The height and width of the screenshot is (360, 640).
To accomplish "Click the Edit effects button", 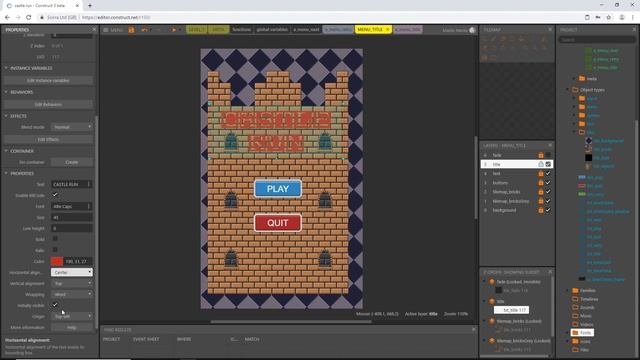I will tap(48, 140).
